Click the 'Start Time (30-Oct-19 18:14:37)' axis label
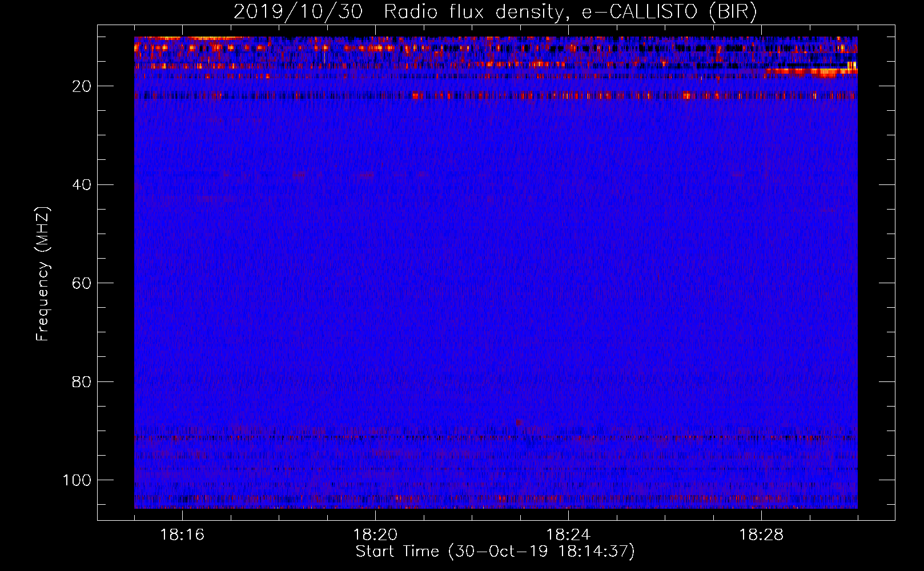 495,552
